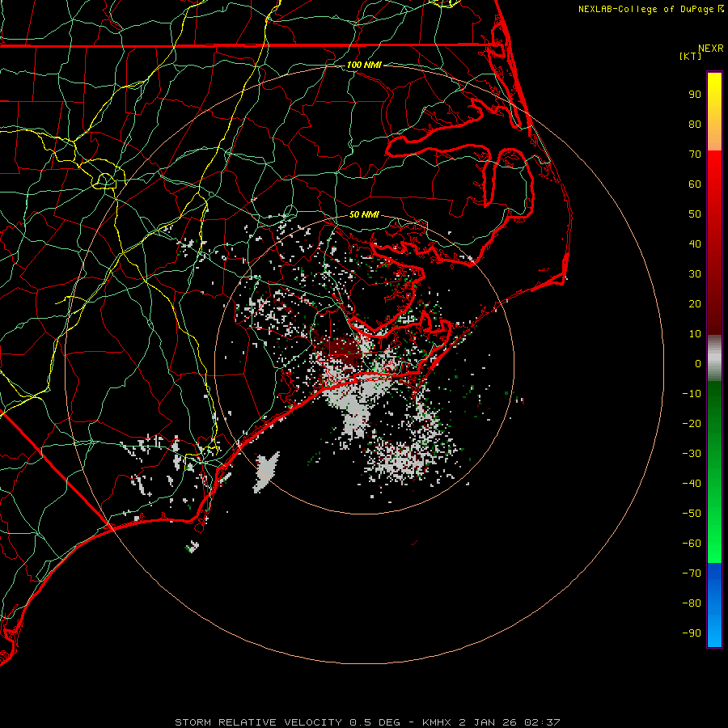Click the 10 value on the velocity legend
Screen dimensions: 728x728
pyautogui.click(x=695, y=334)
